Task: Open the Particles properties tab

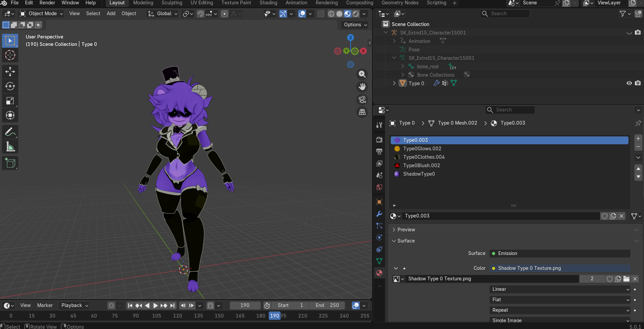Action: click(379, 226)
